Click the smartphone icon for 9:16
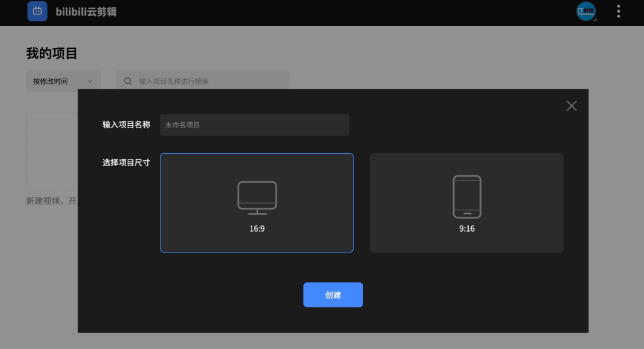 466,197
